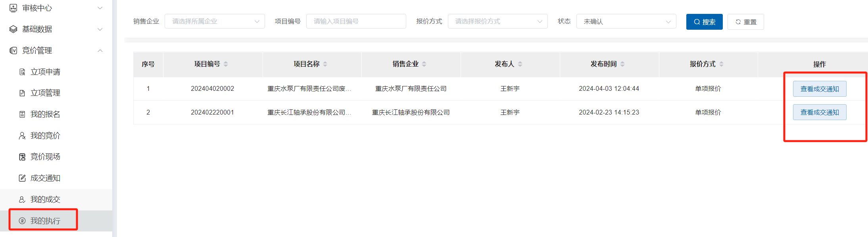This screenshot has height=237, width=868.
Task: Sort table by 项目编号 column
Action: [x=226, y=64]
